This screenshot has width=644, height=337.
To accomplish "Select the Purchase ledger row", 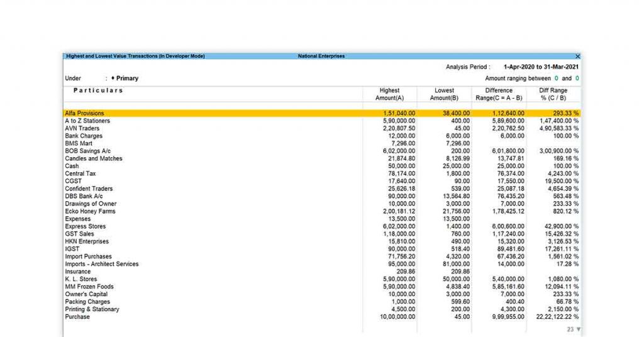I will (77, 317).
